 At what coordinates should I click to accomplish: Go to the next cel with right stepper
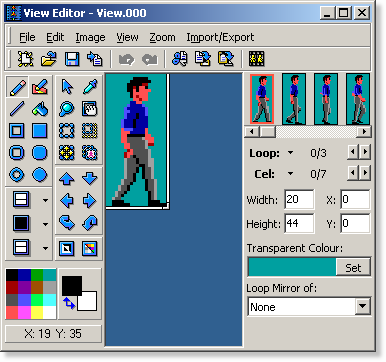[x=365, y=173]
